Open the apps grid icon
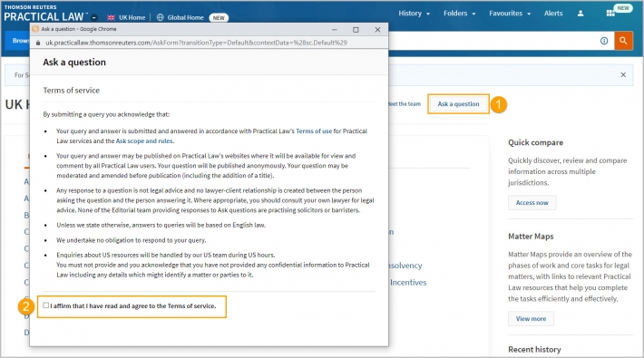 point(610,13)
